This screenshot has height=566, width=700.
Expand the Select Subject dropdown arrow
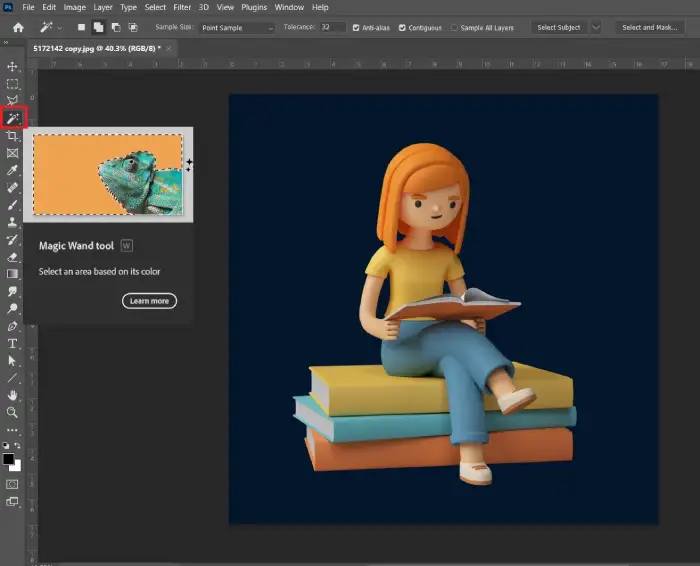click(x=596, y=27)
